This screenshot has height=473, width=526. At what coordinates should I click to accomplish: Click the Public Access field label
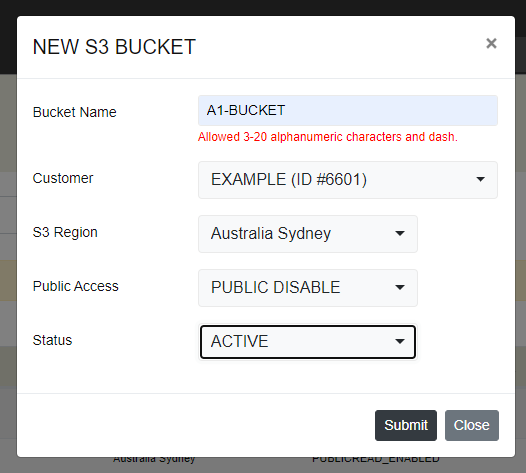(x=75, y=286)
